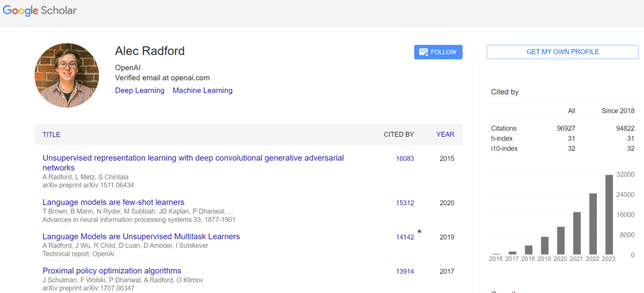View the 14142 citations list

pyautogui.click(x=405, y=237)
